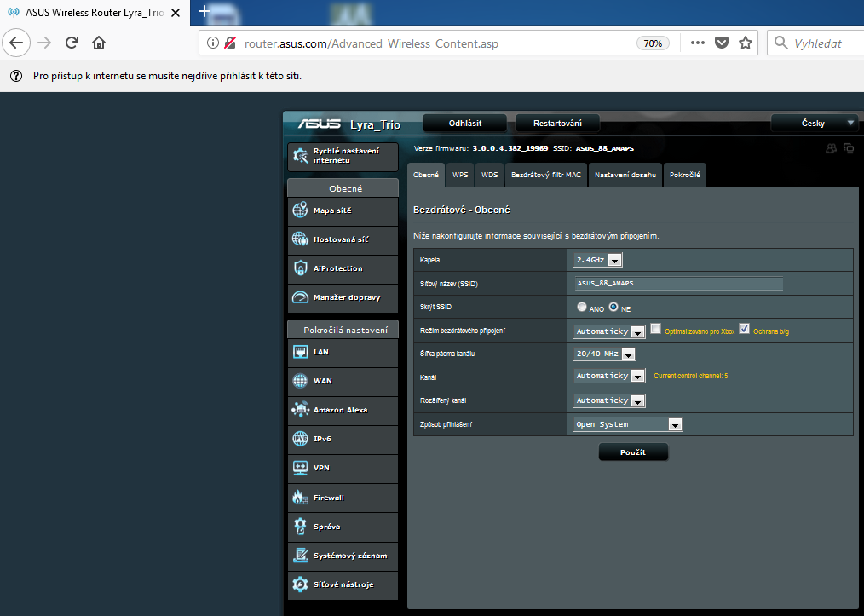The height and width of the screenshot is (616, 864).
Task: Select ANO for Skrýt SSID
Action: (x=582, y=307)
